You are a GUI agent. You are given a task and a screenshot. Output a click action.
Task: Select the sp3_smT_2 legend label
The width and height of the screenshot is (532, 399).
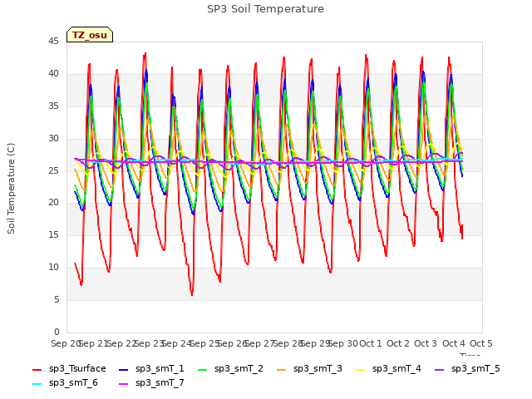239,369
